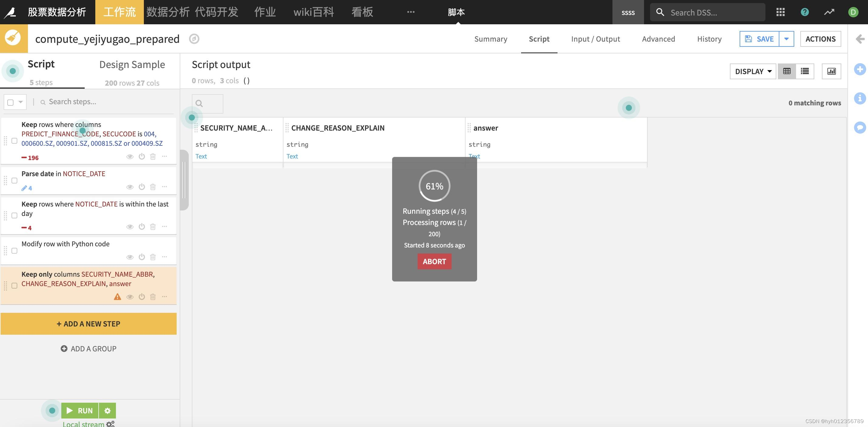This screenshot has width=868, height=427.
Task: Open the DISPLAY dropdown
Action: (753, 71)
